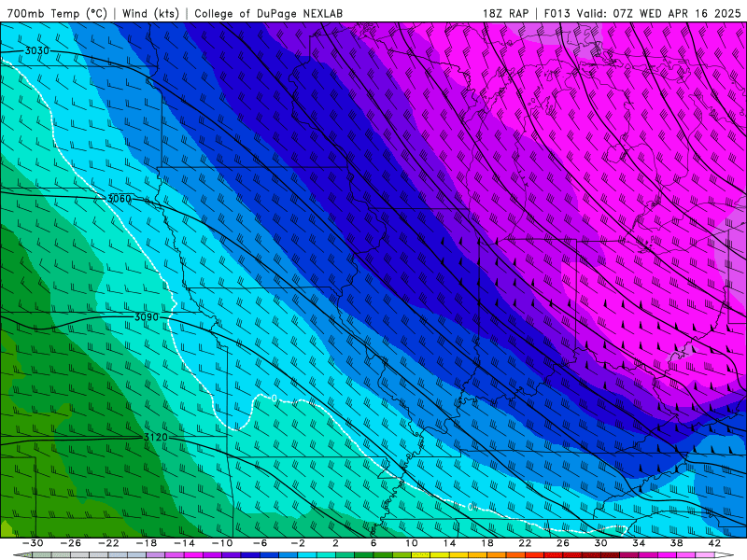Click the 3090 height contour label
Screen dimensions: 747x560
[x=147, y=316]
